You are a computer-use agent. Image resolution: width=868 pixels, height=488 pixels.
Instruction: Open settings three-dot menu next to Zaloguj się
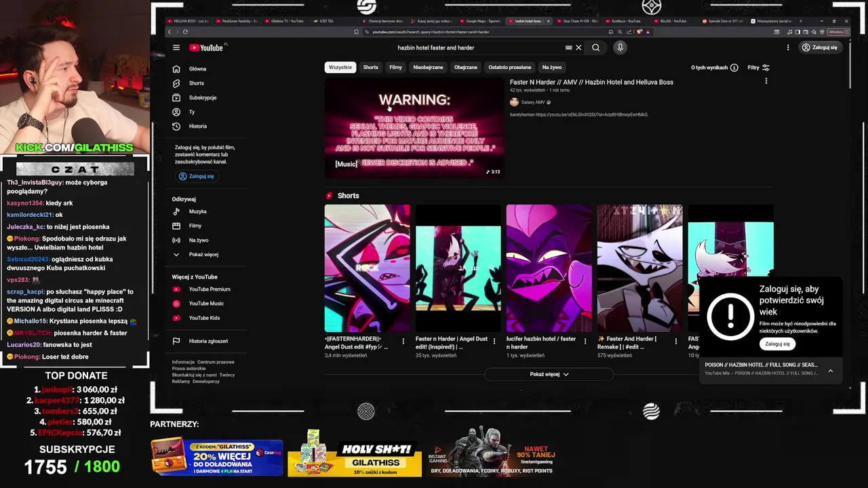[788, 47]
